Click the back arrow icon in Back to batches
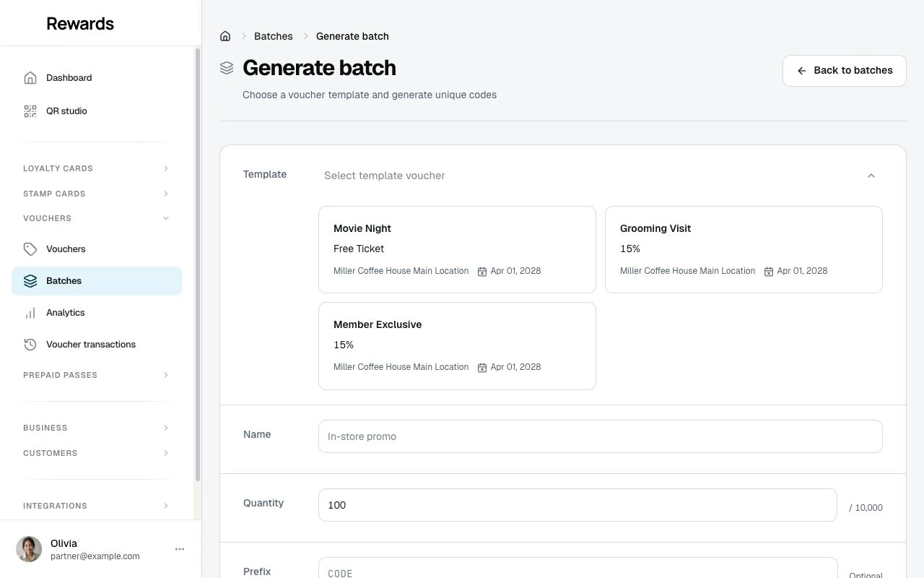Viewport: 924px width, 578px height. (x=802, y=71)
